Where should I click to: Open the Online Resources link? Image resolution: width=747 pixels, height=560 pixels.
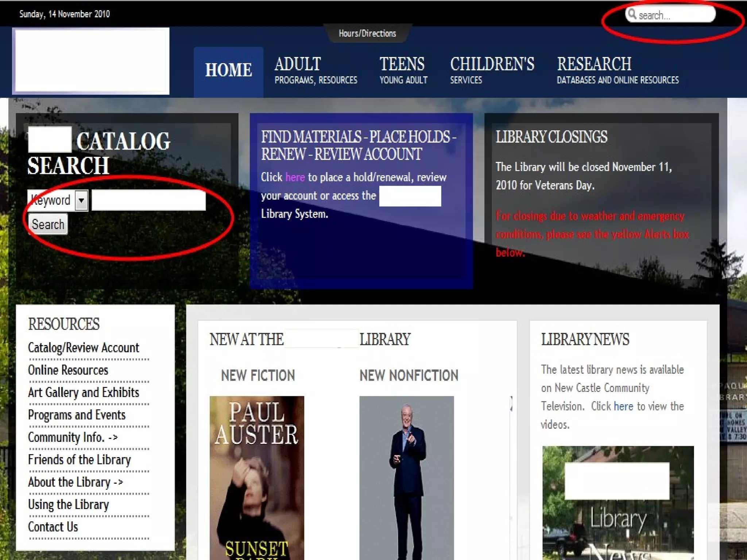click(68, 370)
